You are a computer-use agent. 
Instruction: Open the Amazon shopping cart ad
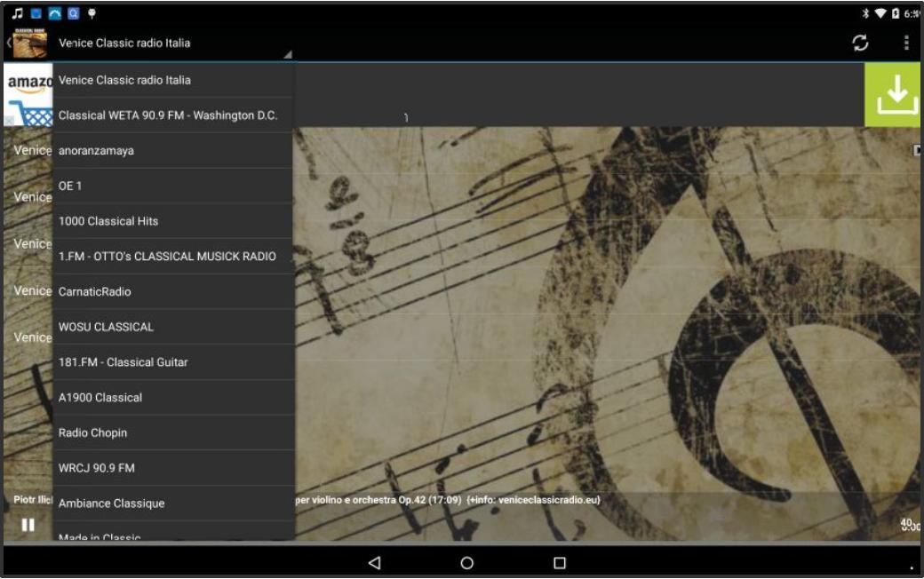(28, 95)
